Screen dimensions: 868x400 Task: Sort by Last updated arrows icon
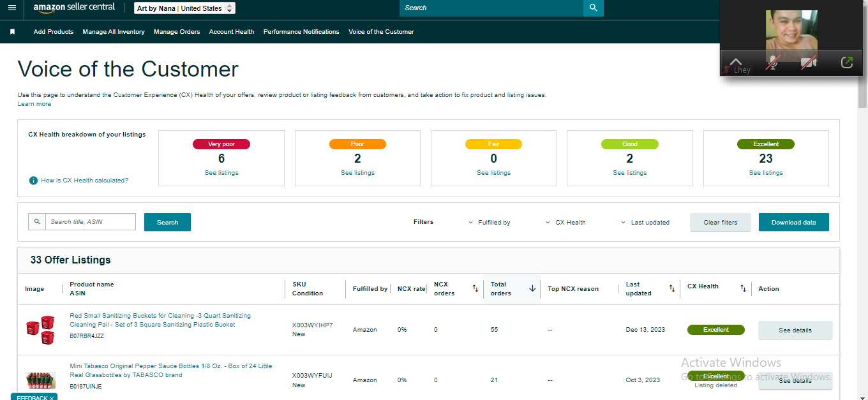[x=672, y=288]
